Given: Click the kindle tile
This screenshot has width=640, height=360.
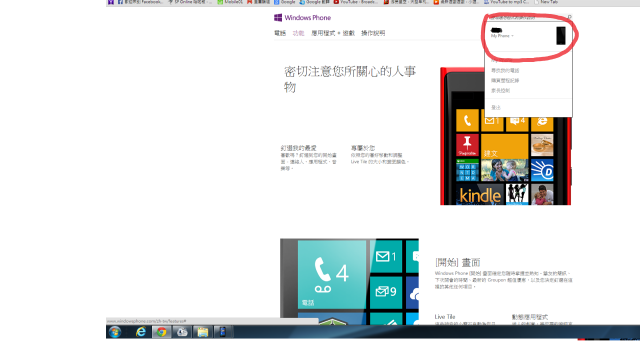Looking at the screenshot, I should coord(480,194).
